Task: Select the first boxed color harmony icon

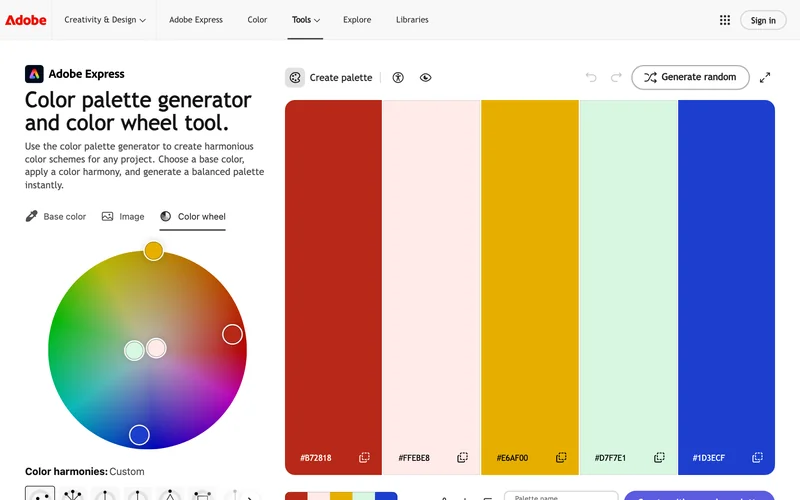Action: point(40,494)
